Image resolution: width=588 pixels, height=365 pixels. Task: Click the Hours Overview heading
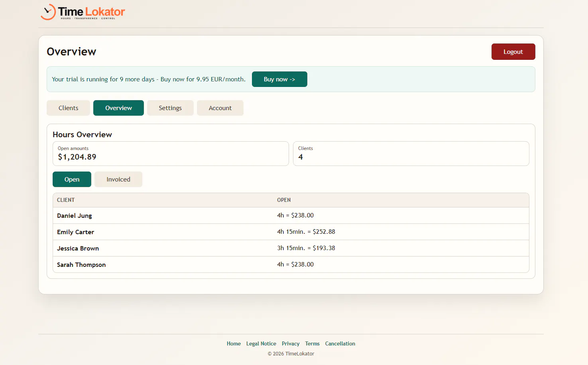(x=82, y=134)
